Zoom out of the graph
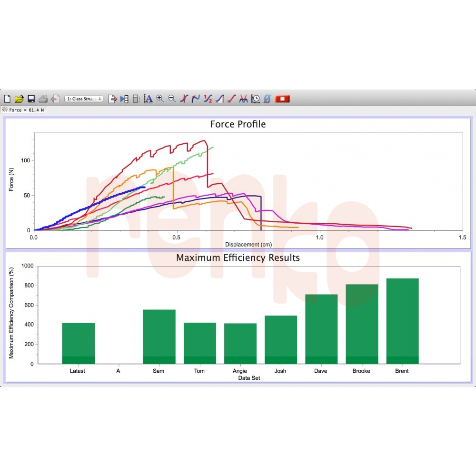Viewport: 476px width, 476px height. 171,99
